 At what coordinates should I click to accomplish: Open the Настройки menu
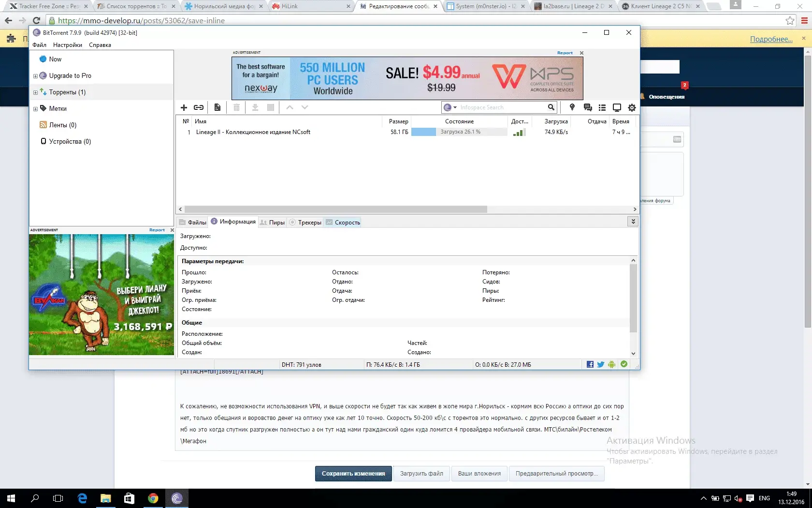tap(68, 45)
